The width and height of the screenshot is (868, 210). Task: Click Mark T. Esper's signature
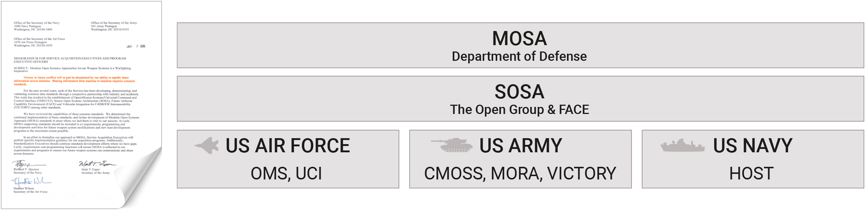tap(96, 163)
